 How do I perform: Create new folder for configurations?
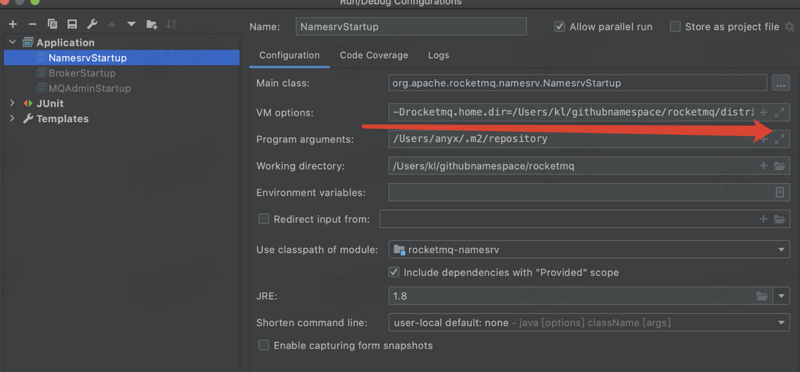coord(152,24)
